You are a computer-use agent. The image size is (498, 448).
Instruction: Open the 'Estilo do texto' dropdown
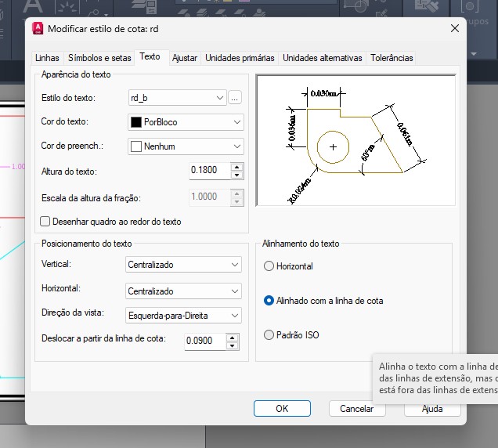(177, 98)
